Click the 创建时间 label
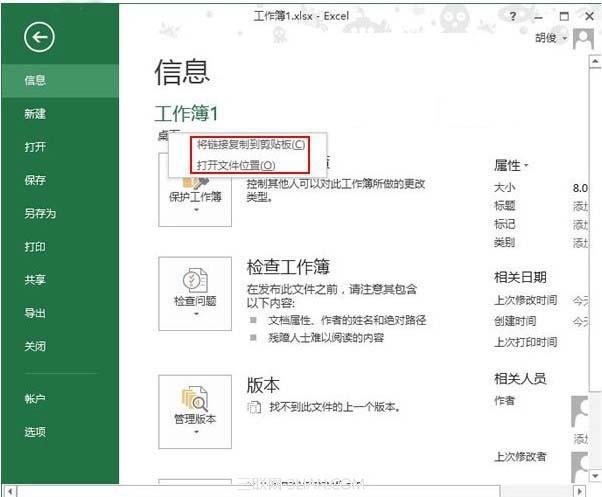The height and width of the screenshot is (497, 602). tap(515, 321)
